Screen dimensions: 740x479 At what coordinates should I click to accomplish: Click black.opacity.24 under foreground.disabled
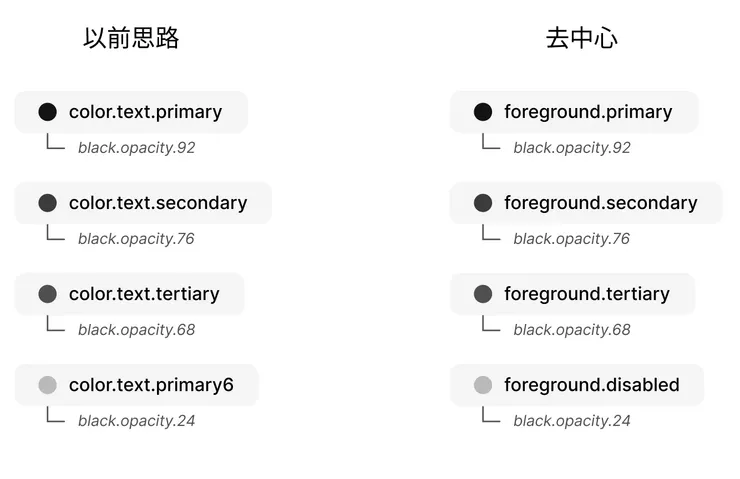[x=571, y=421]
